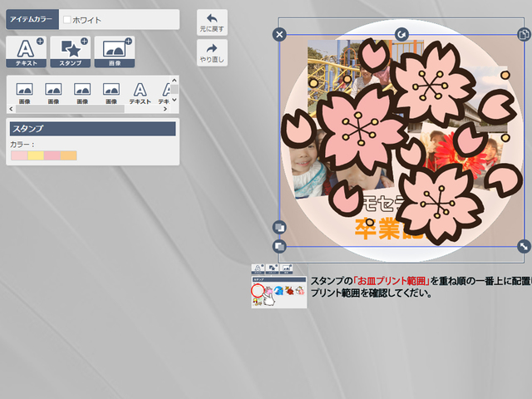Click the upper stacked-squares layer order icon
This screenshot has height=399, width=532.
click(x=279, y=227)
